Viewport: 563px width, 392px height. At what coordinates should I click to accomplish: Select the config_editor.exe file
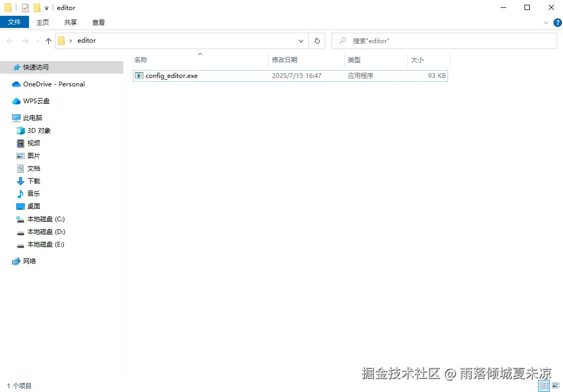(290, 76)
